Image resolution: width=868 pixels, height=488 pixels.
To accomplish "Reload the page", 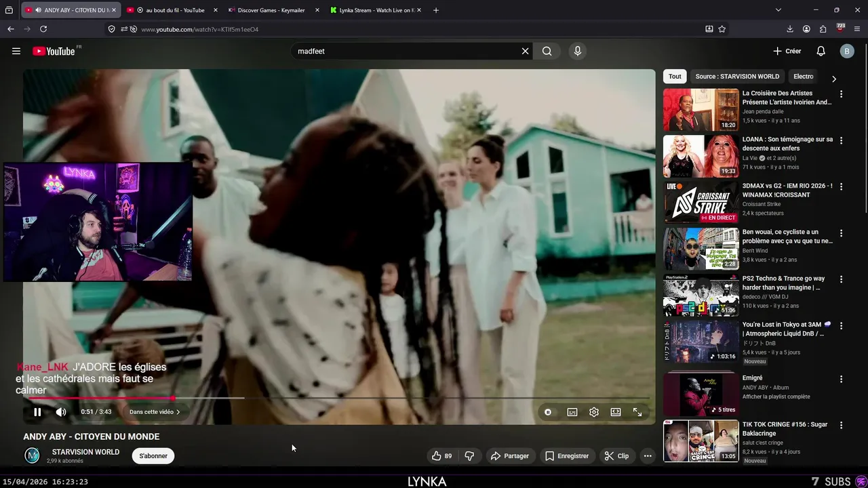I will point(43,29).
